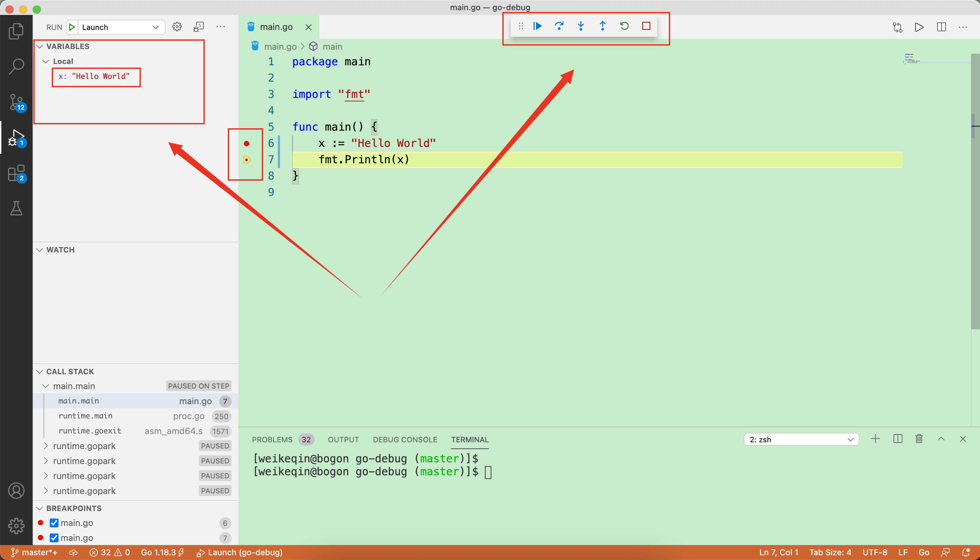The image size is (980, 560).
Task: Uncheck the main.go line 6 breakpoint
Action: 54,523
